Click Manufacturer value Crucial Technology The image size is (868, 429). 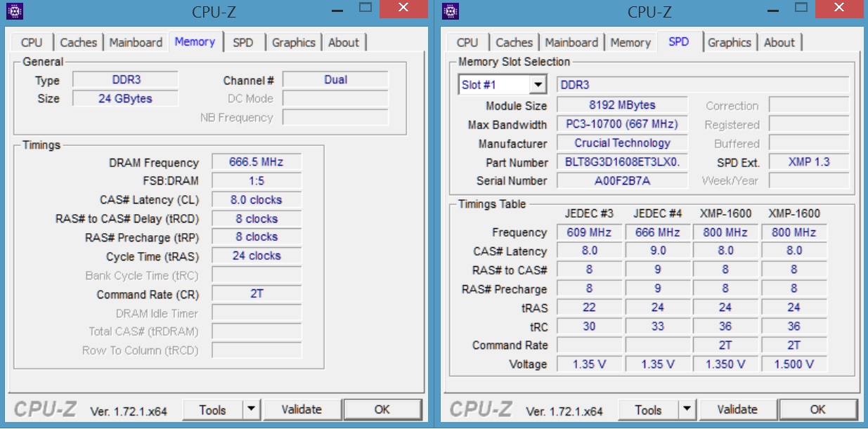622,143
